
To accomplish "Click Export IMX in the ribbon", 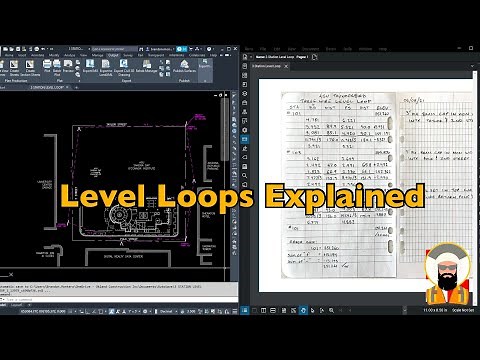I will [90, 66].
